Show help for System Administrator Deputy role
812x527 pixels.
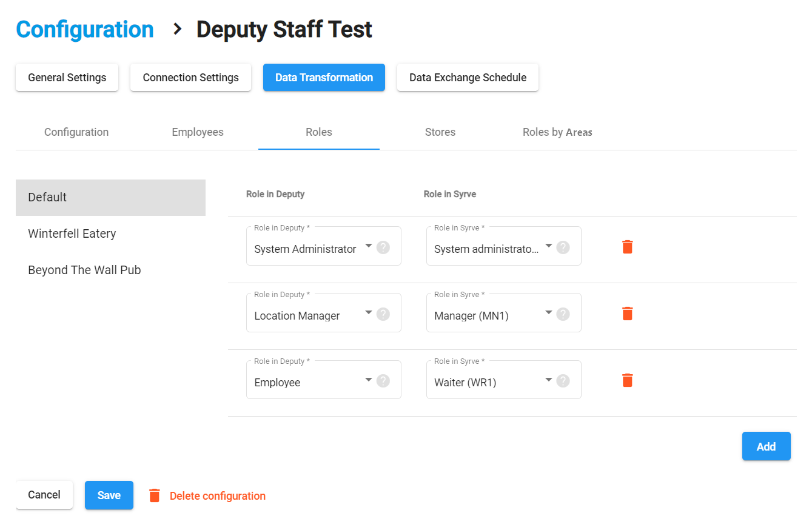[383, 247]
